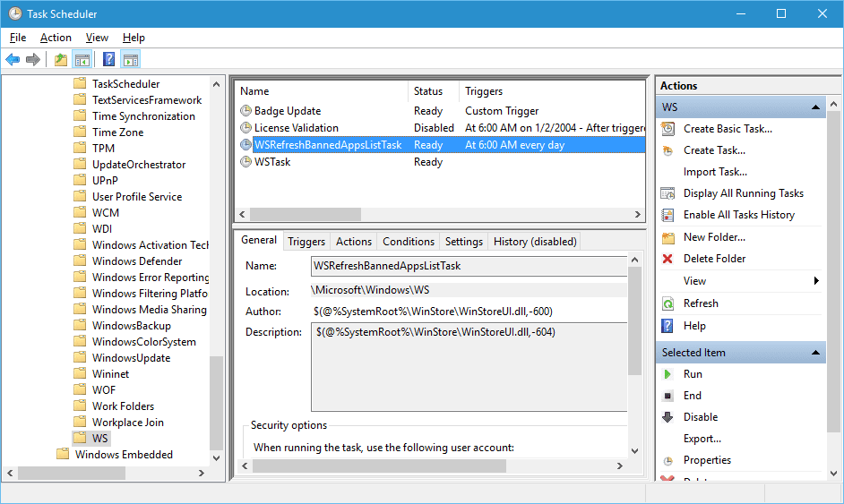Click the Name input field
The image size is (844, 504).
469,266
